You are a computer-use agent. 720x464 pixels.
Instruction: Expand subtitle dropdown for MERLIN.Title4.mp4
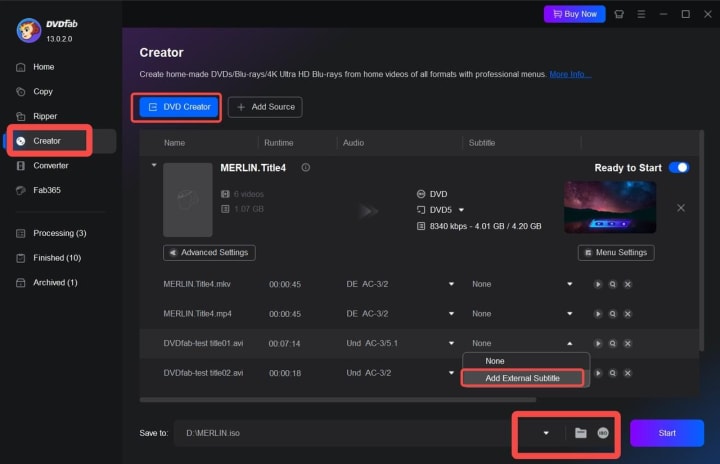569,314
